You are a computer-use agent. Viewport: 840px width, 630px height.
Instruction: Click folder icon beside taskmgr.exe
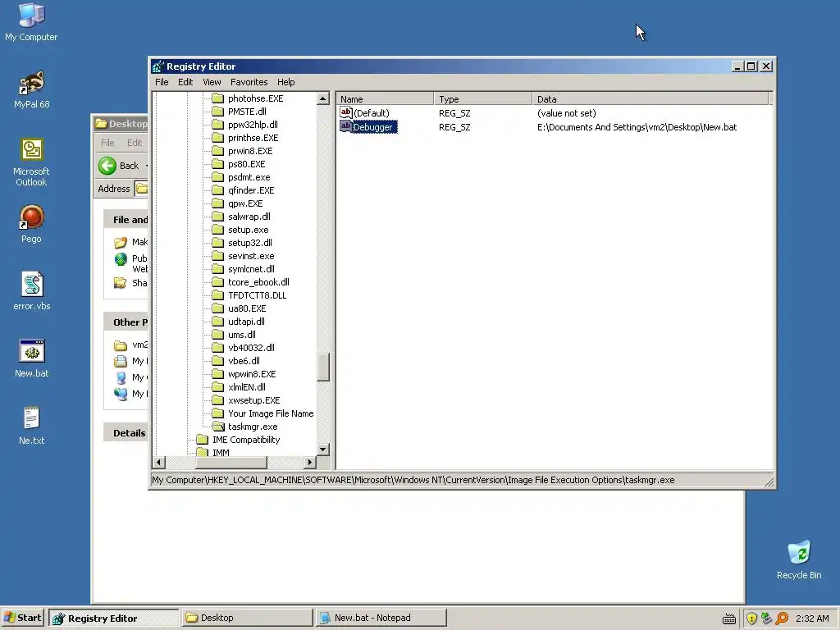pyautogui.click(x=217, y=427)
